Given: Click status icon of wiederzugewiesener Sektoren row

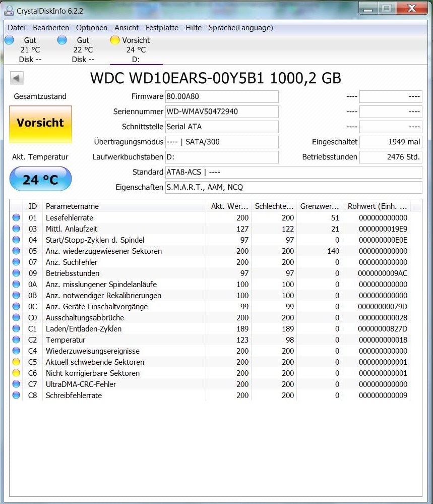Looking at the screenshot, I should coord(16,251).
